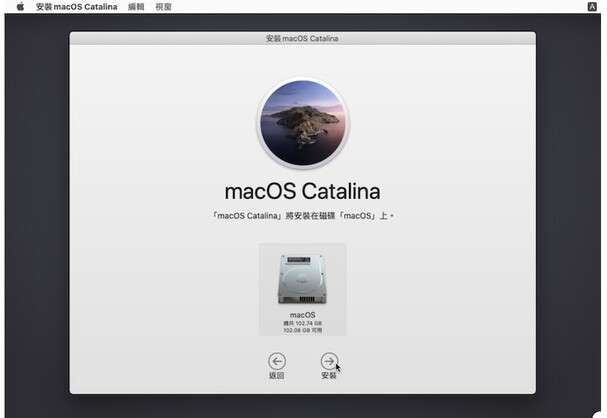This screenshot has height=418, width=607.
Task: Click the right-arrow Install (安裝) icon
Action: tap(329, 361)
